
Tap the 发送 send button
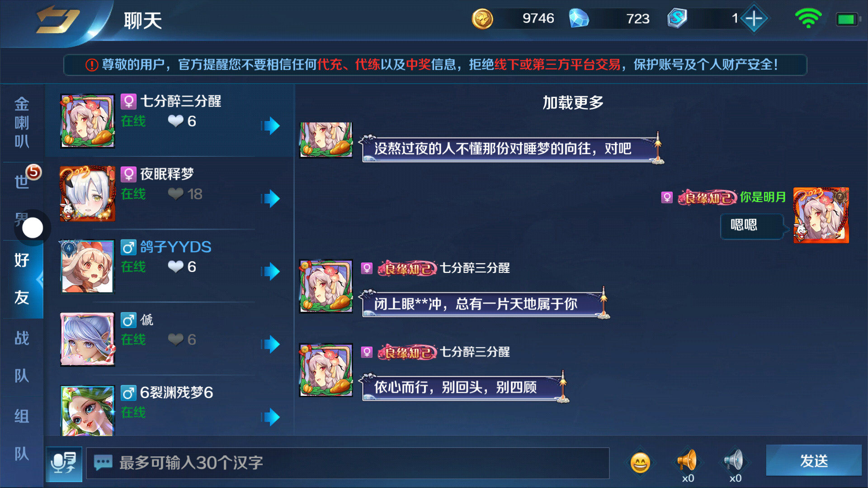[x=814, y=461]
